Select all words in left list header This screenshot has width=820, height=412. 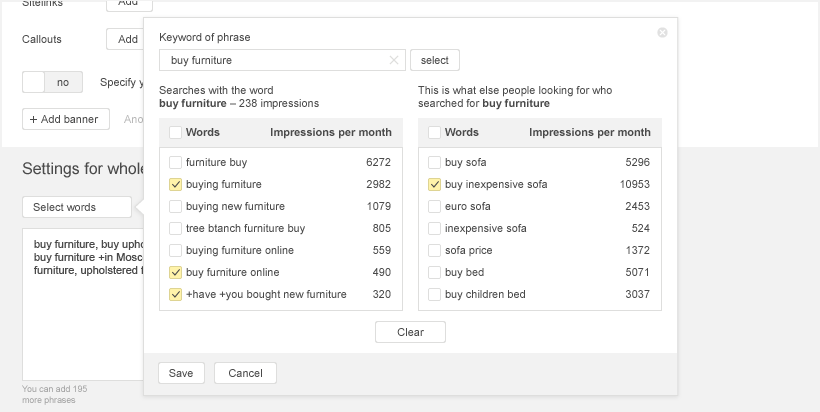176,132
